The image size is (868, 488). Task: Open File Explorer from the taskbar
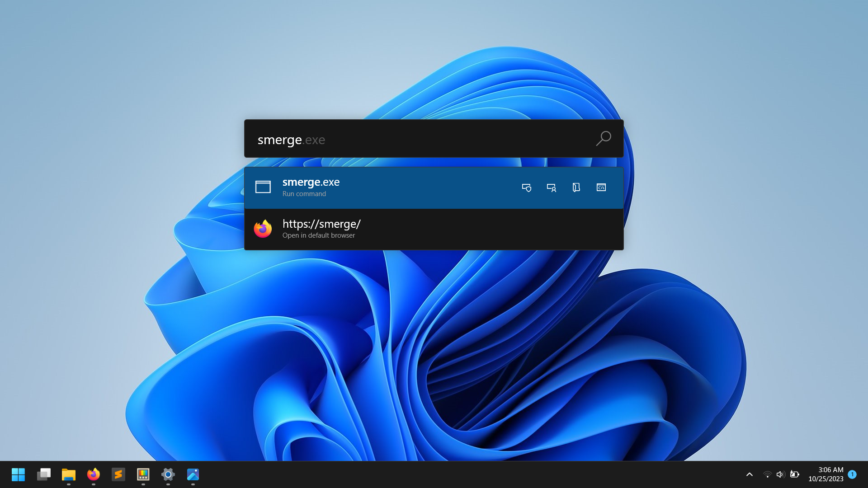[x=69, y=474]
